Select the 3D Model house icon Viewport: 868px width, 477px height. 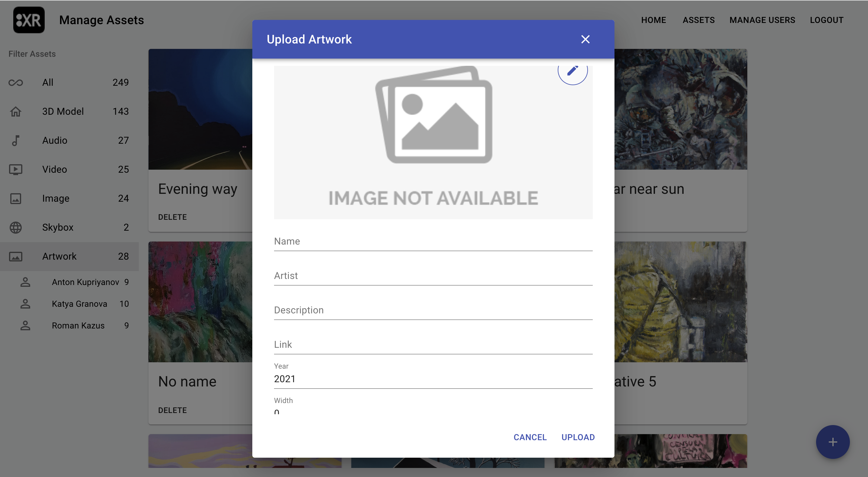[x=15, y=112]
